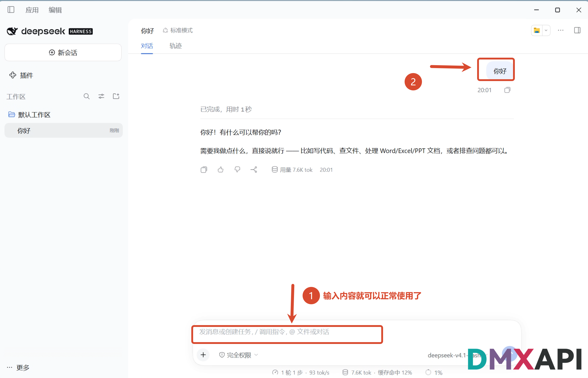Image resolution: width=588 pixels, height=378 pixels.
Task: Select the 默认工作区 folder
Action: 30,115
